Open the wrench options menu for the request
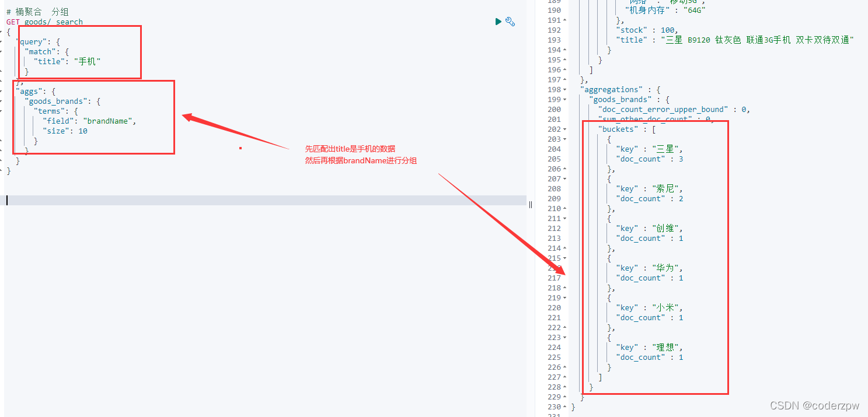This screenshot has height=417, width=868. [510, 22]
